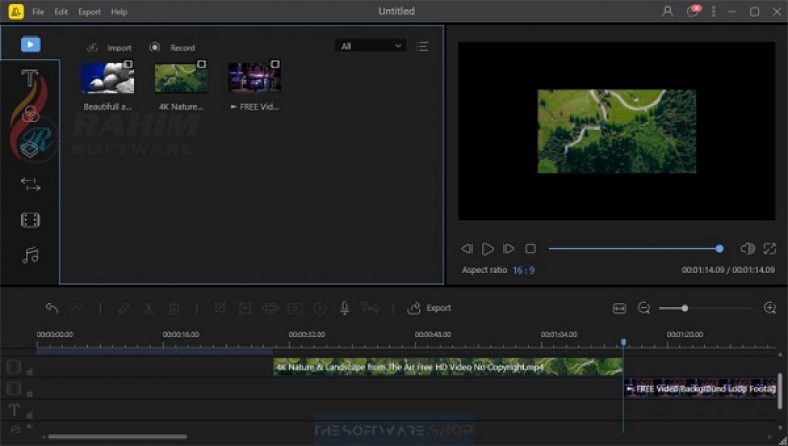
Task: Open the Transitions panel in sidebar
Action: click(x=30, y=184)
